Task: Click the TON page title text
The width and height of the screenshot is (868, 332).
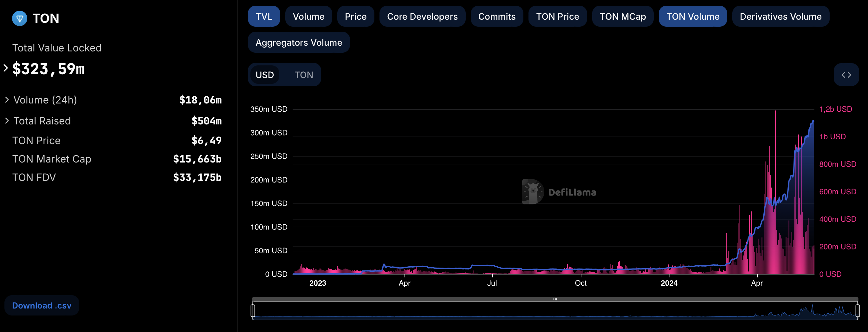Action: click(46, 18)
